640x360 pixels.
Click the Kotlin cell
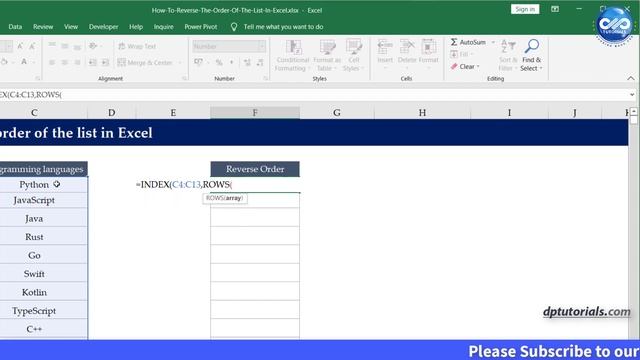[43, 292]
